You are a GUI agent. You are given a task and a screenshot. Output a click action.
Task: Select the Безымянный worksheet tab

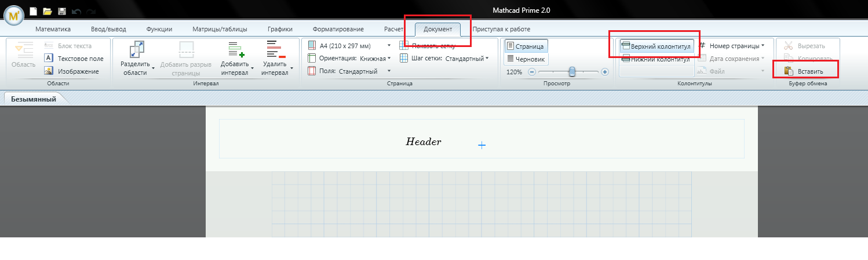[34, 99]
